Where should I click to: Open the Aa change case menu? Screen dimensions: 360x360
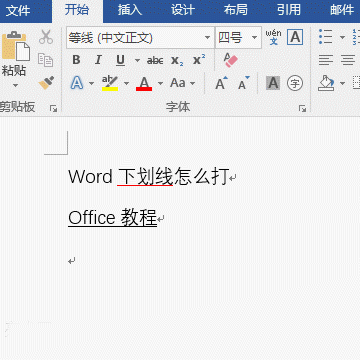coord(182,83)
